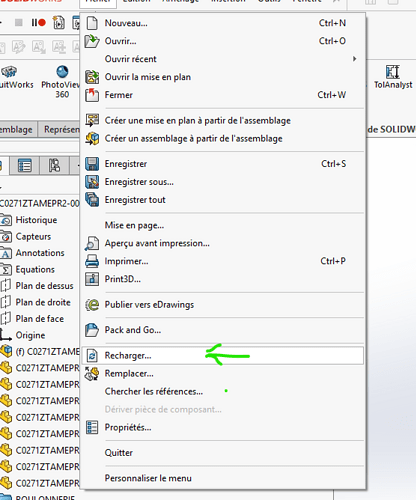This screenshot has height=500, width=416.
Task: Click the Recharger reload icon
Action: pos(92,356)
